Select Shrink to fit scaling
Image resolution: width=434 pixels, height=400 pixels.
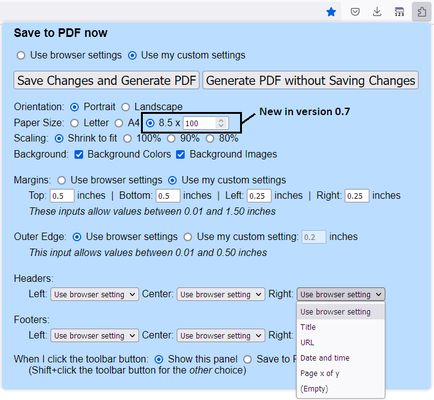point(59,138)
